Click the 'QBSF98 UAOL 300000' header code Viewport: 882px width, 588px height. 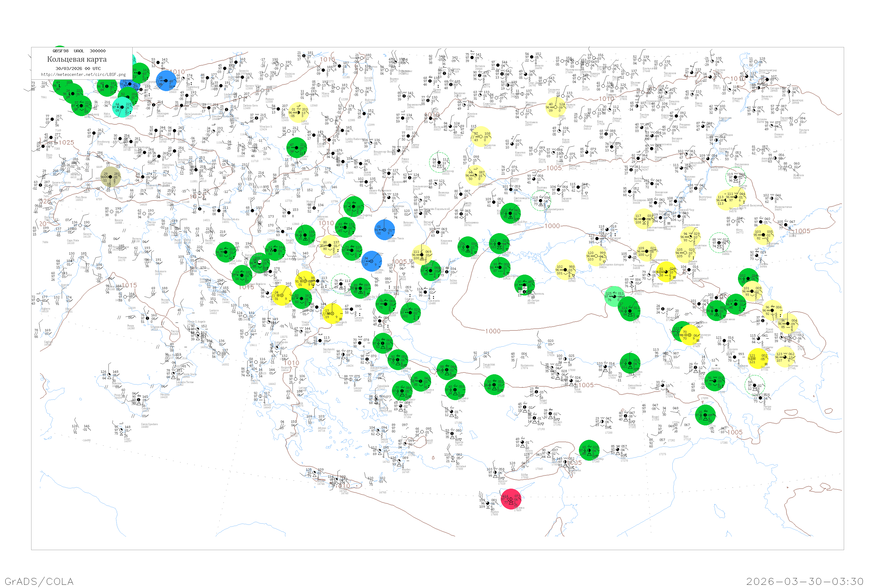(79, 51)
